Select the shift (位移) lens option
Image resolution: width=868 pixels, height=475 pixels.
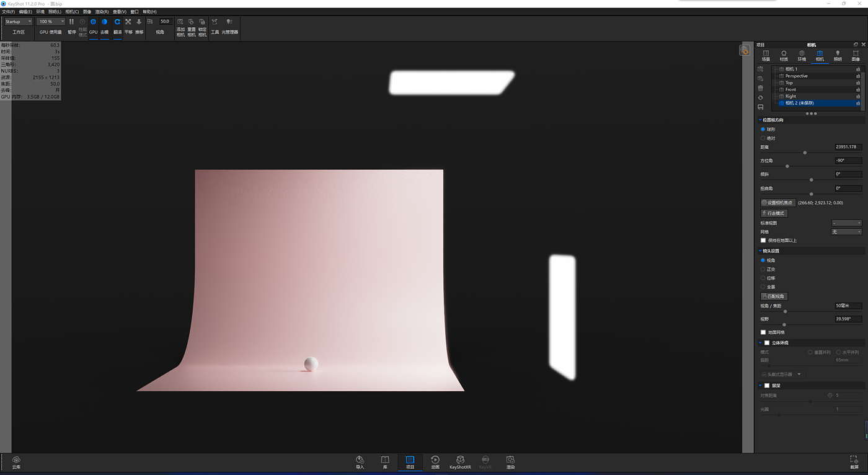pos(763,278)
